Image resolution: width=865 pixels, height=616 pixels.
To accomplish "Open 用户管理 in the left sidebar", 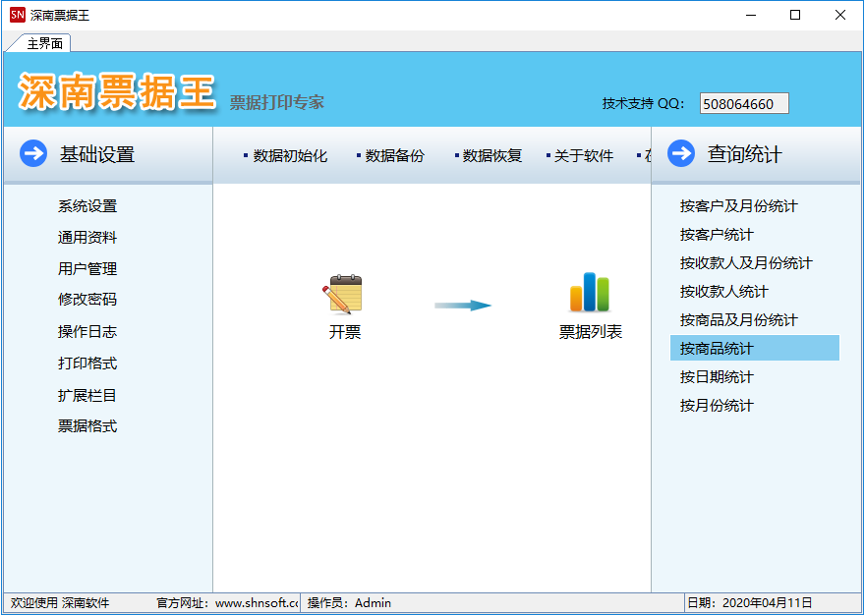I will [x=87, y=269].
